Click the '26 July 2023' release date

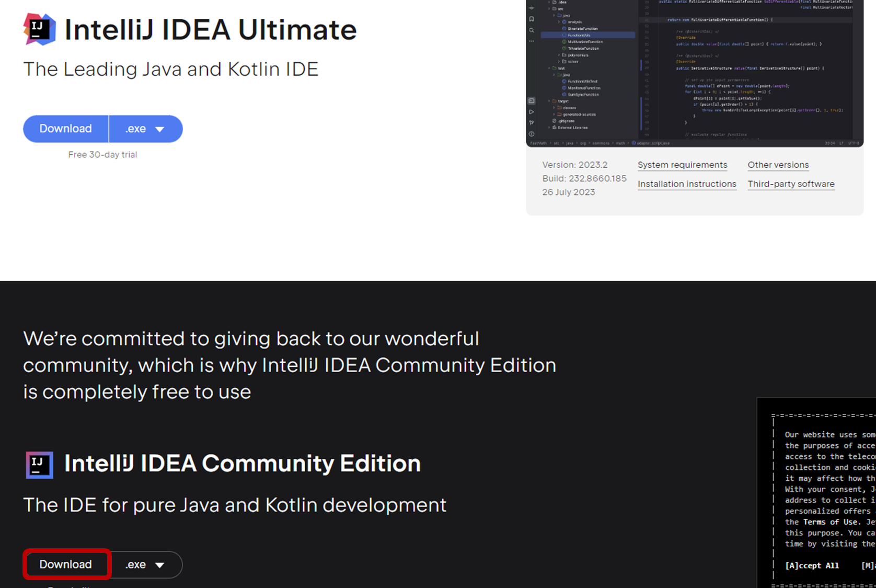coord(569,192)
